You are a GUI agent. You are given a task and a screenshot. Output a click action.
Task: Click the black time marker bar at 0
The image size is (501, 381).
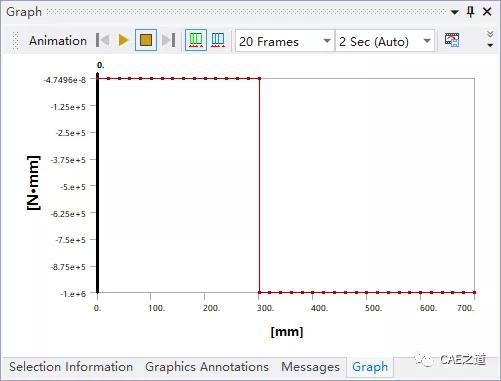[x=98, y=183]
